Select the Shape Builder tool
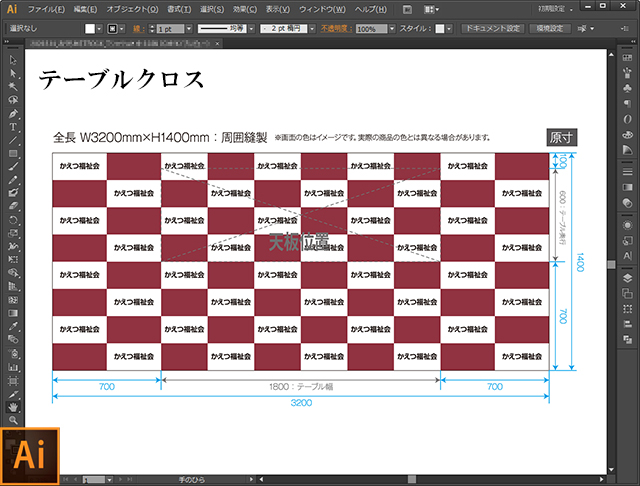 click(x=13, y=273)
